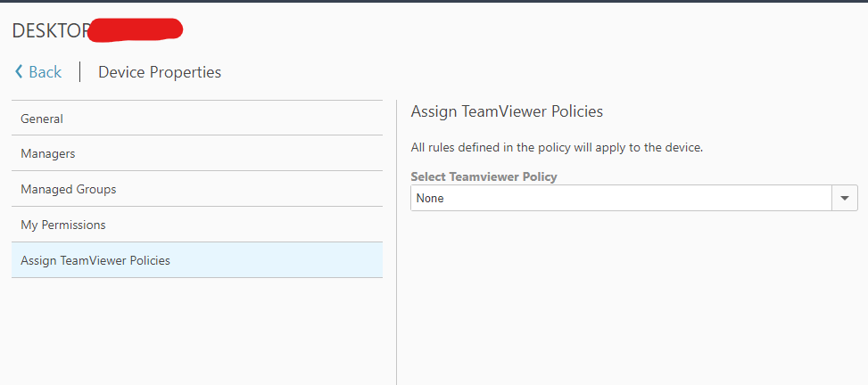Click the Device Properties heading
This screenshot has height=385, width=868.
(160, 72)
